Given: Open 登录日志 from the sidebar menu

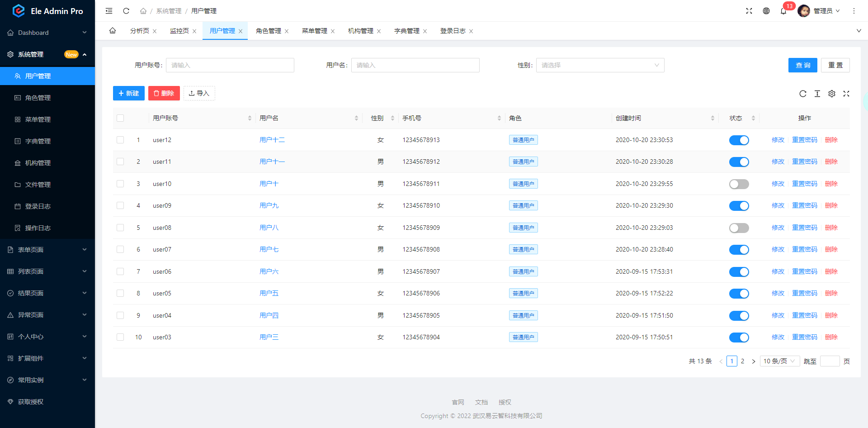Looking at the screenshot, I should (38, 206).
